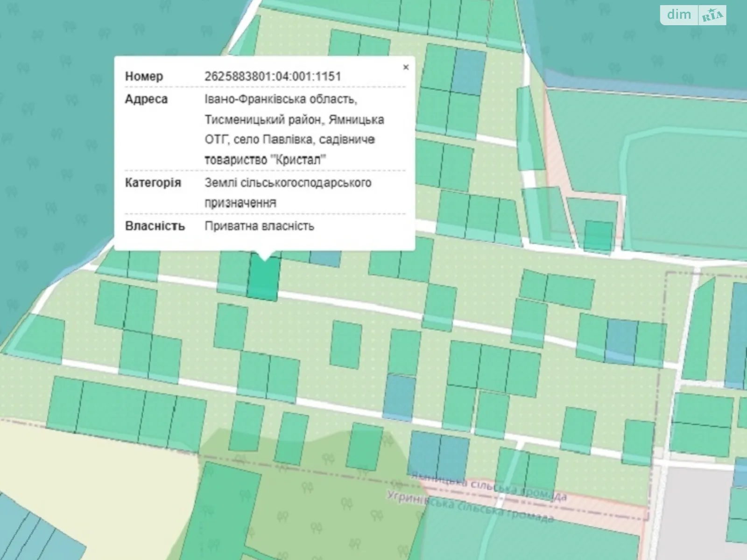The height and width of the screenshot is (560, 747).
Task: Click the 'товариство "Кристал"' address line
Action: 265,160
